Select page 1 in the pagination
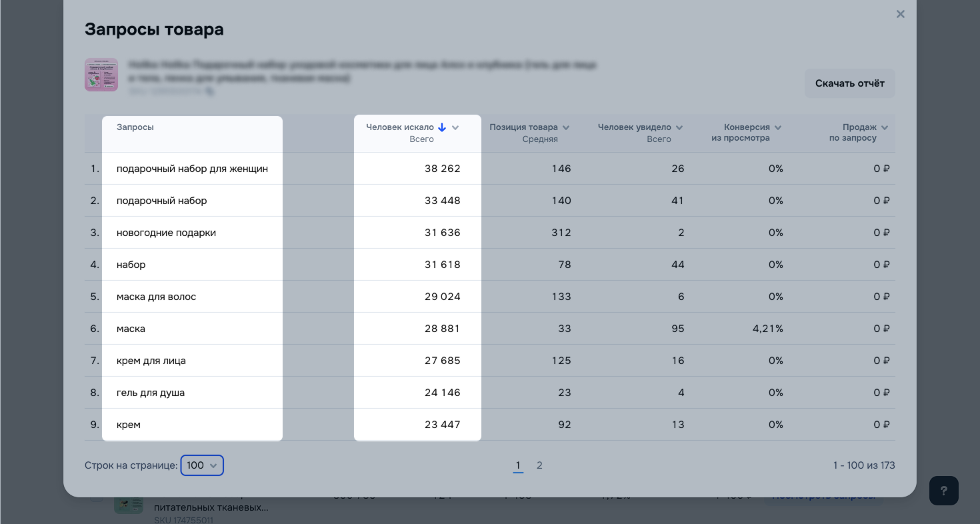The image size is (980, 524). coord(518,465)
